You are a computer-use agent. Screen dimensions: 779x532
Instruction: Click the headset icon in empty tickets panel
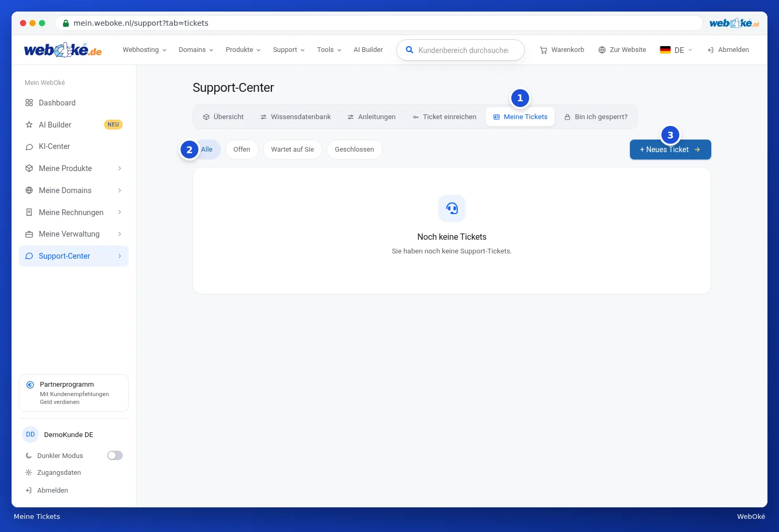[x=452, y=208]
